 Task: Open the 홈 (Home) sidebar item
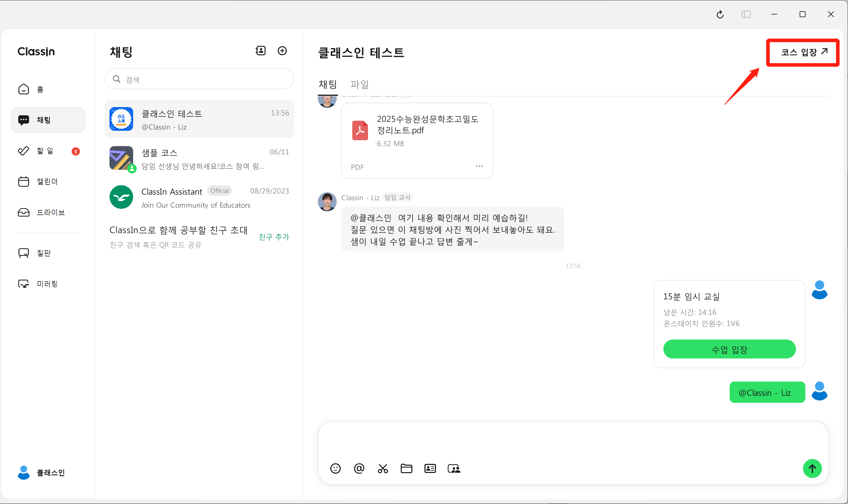pyautogui.click(x=48, y=89)
